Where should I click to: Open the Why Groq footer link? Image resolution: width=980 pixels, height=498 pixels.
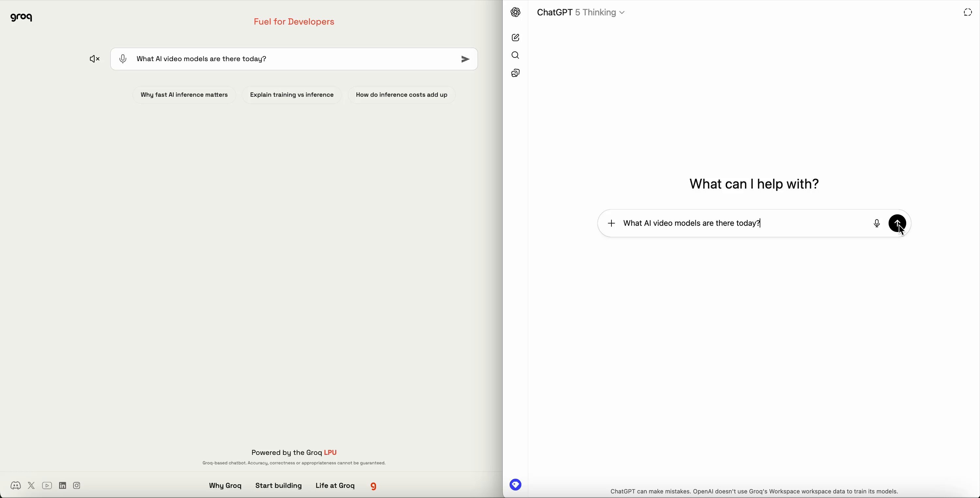(225, 486)
